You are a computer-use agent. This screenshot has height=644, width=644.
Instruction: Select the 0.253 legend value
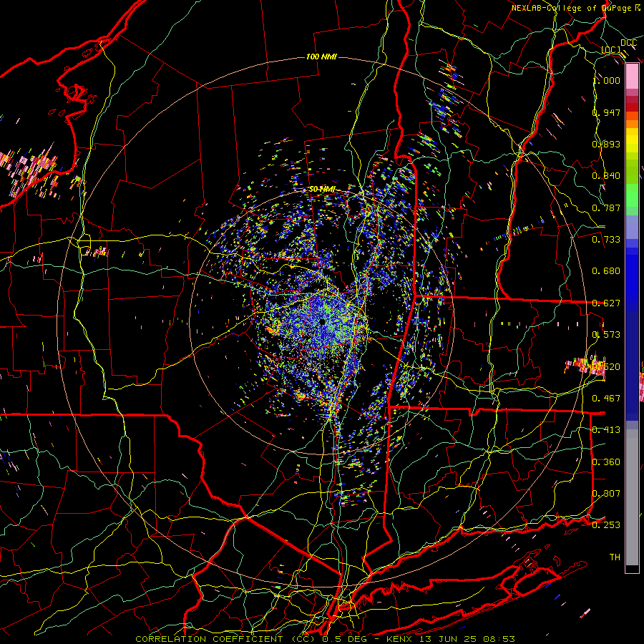click(x=607, y=525)
